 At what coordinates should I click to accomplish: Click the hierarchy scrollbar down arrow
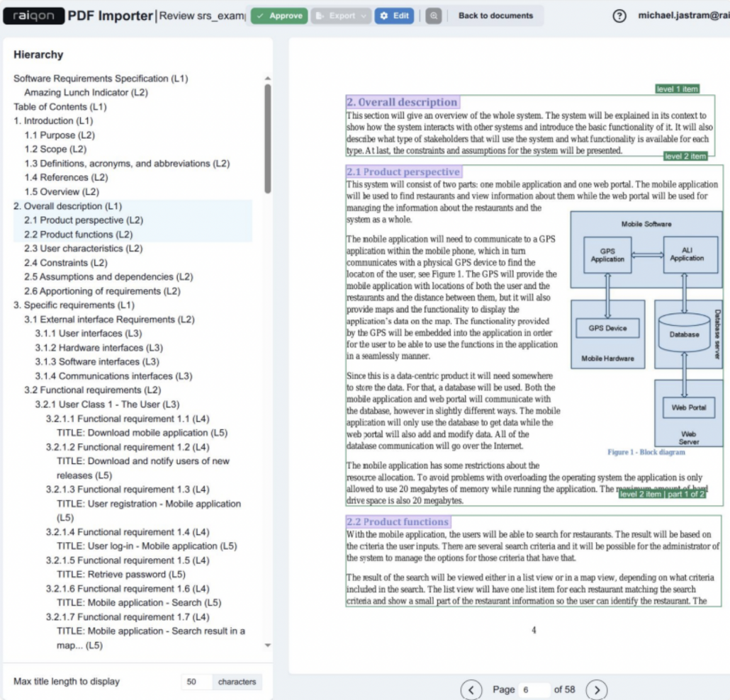267,645
